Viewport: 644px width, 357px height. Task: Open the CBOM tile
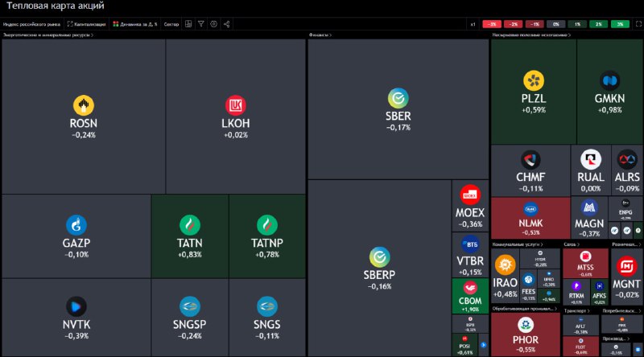click(x=470, y=295)
